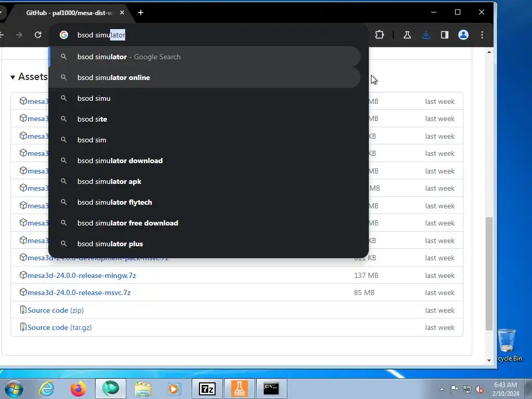
Task: Select the Recycle Bin desktop icon
Action: (x=509, y=345)
